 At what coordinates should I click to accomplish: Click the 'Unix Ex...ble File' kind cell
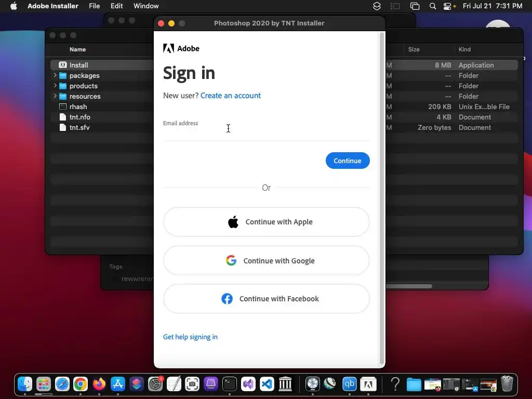click(484, 107)
